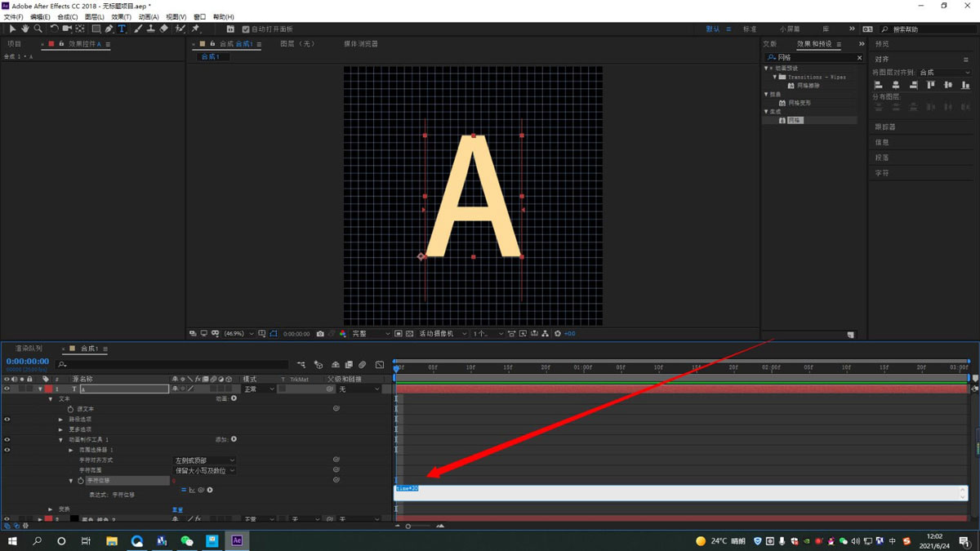980x551 pixels.
Task: Hide text layer 1 with eye icon
Action: pos(7,389)
